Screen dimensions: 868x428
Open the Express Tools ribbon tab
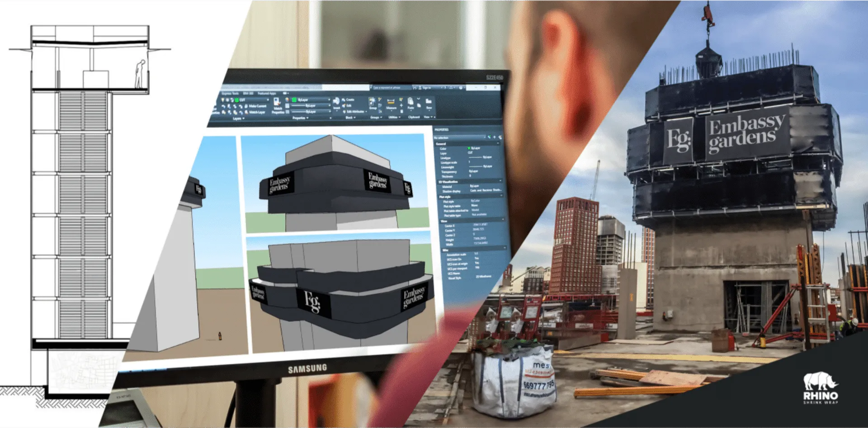coord(230,94)
